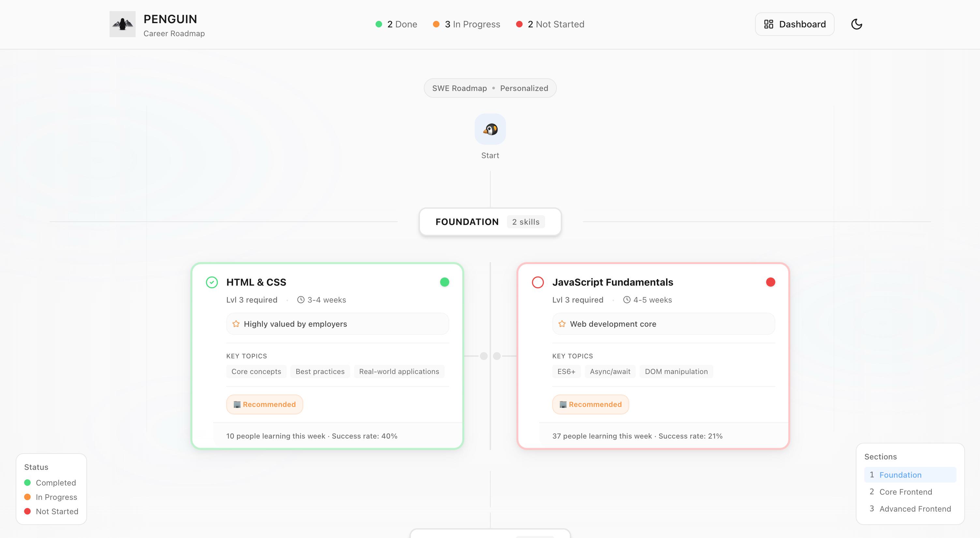Click the green status dot on HTML & CSS
980x538 pixels.
[x=444, y=282]
